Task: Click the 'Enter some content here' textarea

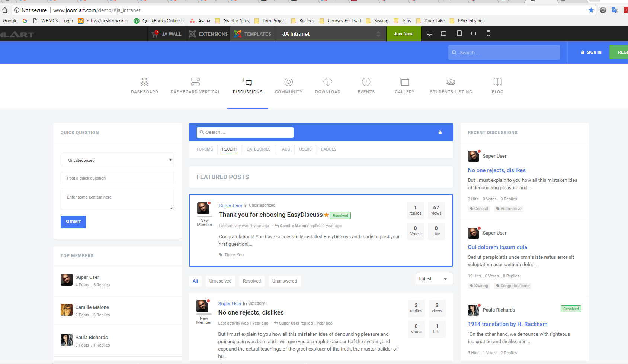Action: [x=117, y=200]
